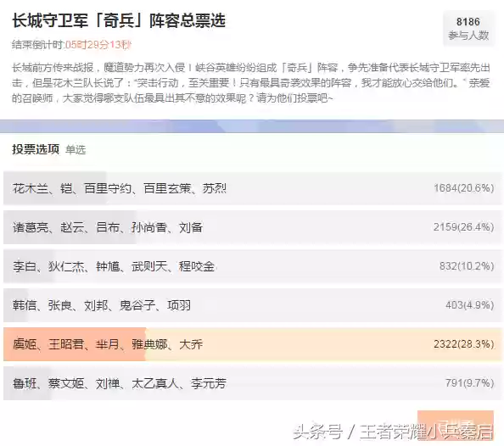Select option 韩信、张良、刘邦、鬼谷子、项羽
Screen dimensions: 504x446
click(x=252, y=305)
